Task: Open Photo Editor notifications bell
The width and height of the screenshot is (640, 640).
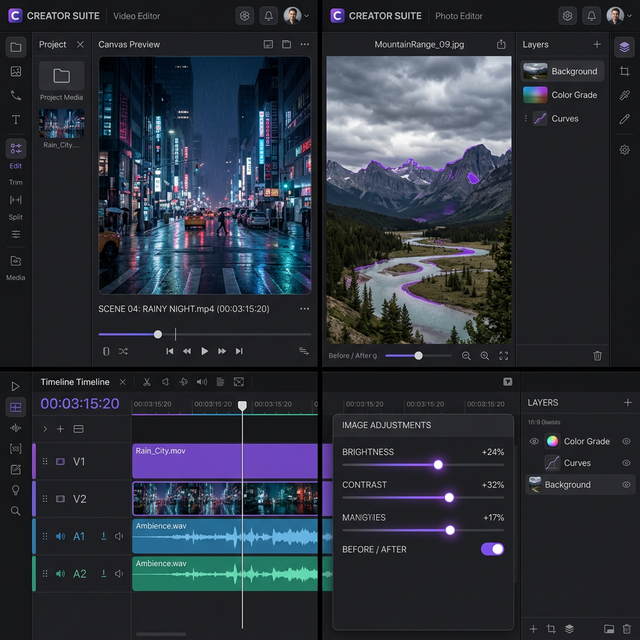Action: coord(591,16)
